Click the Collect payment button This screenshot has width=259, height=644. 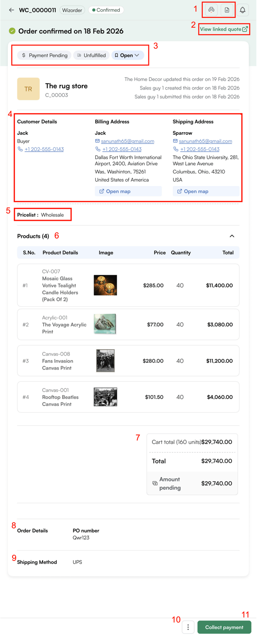click(x=224, y=627)
